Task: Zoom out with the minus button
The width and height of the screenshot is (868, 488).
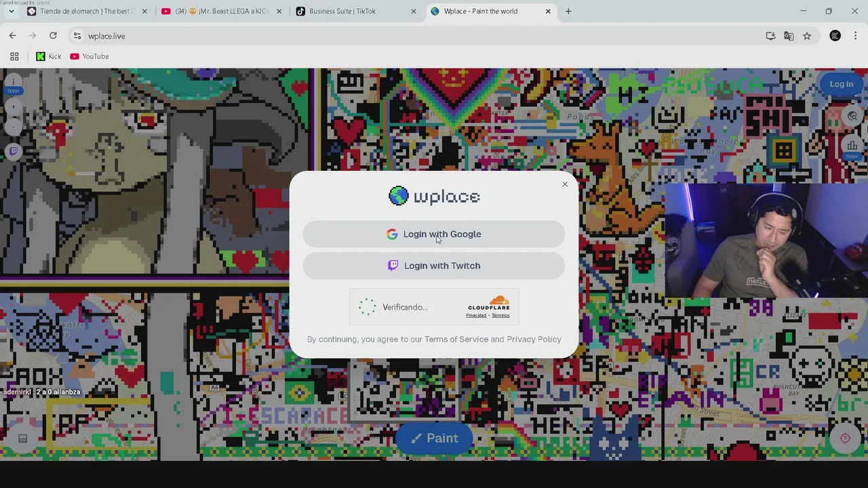Action: (13, 127)
